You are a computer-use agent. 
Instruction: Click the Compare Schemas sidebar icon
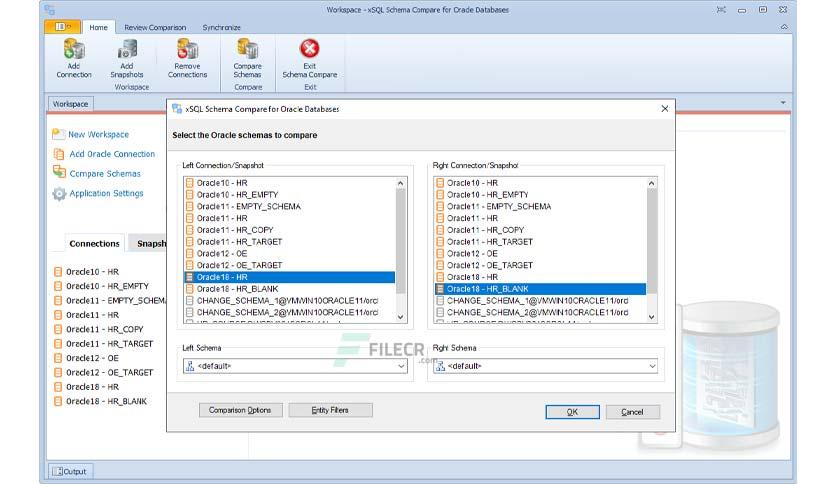coord(59,173)
